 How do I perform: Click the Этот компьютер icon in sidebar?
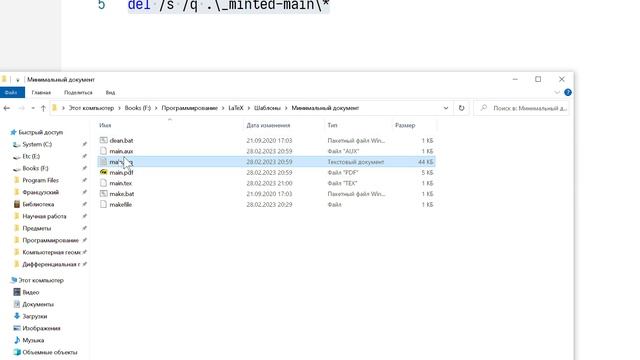[x=13, y=280]
